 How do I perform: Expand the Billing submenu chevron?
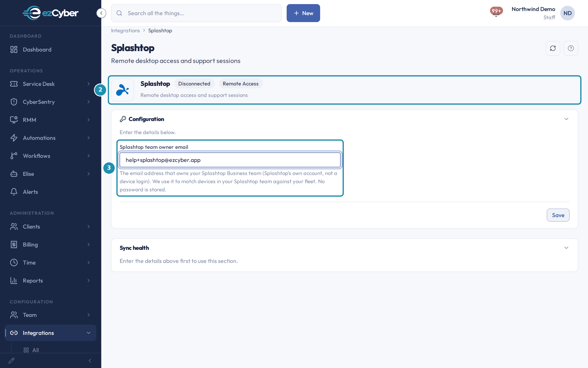(x=88, y=245)
